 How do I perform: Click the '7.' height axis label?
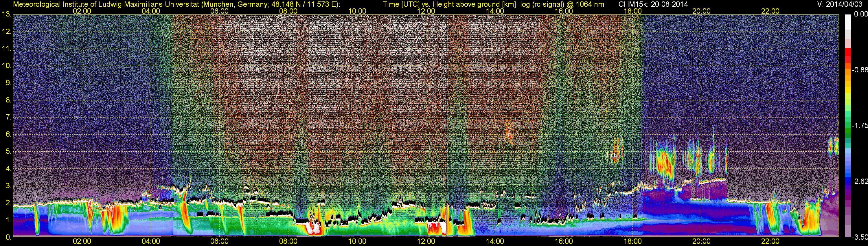click(x=8, y=117)
